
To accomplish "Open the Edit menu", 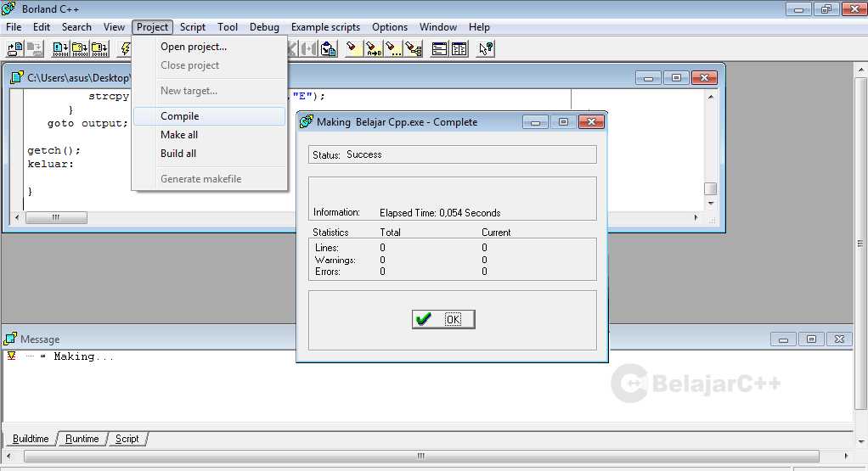I will click(42, 27).
